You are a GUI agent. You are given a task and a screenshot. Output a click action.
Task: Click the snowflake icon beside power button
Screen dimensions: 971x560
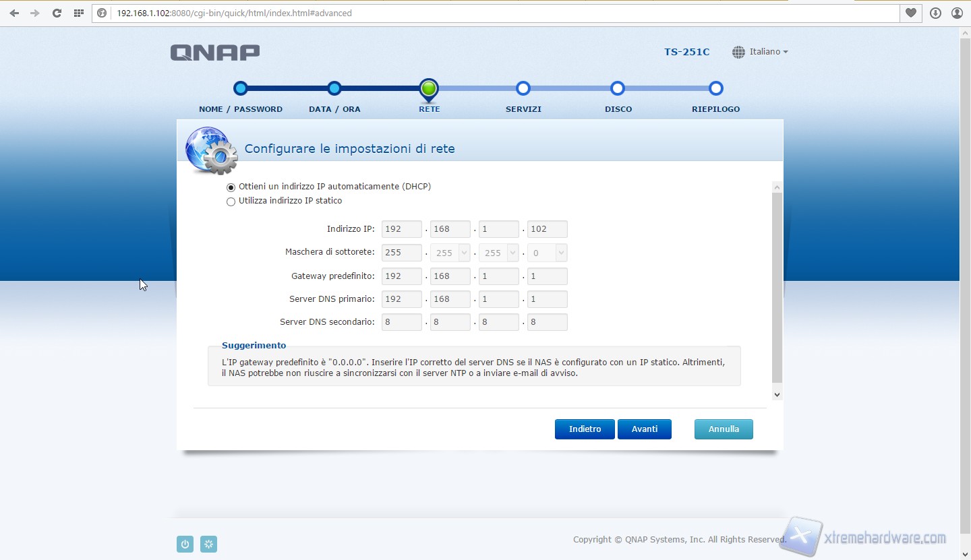[209, 545]
